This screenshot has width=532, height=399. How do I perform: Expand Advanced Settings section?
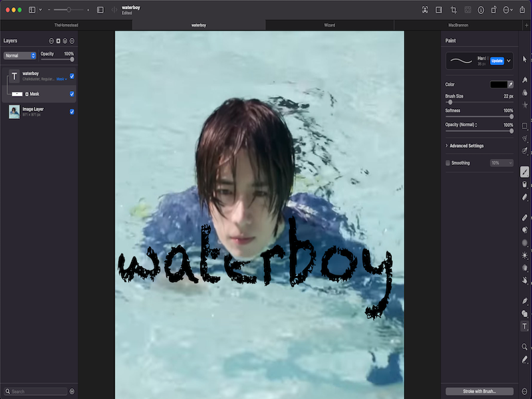point(447,146)
